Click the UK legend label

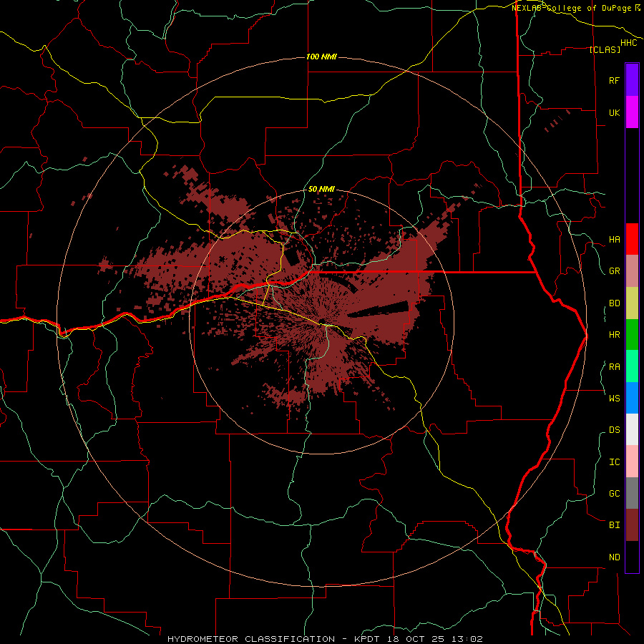[x=614, y=112]
